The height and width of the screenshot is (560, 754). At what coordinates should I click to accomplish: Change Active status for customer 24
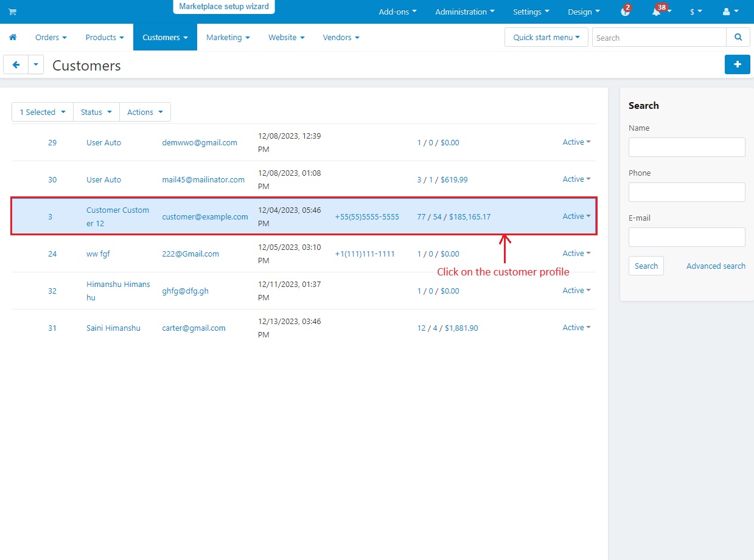(x=576, y=253)
